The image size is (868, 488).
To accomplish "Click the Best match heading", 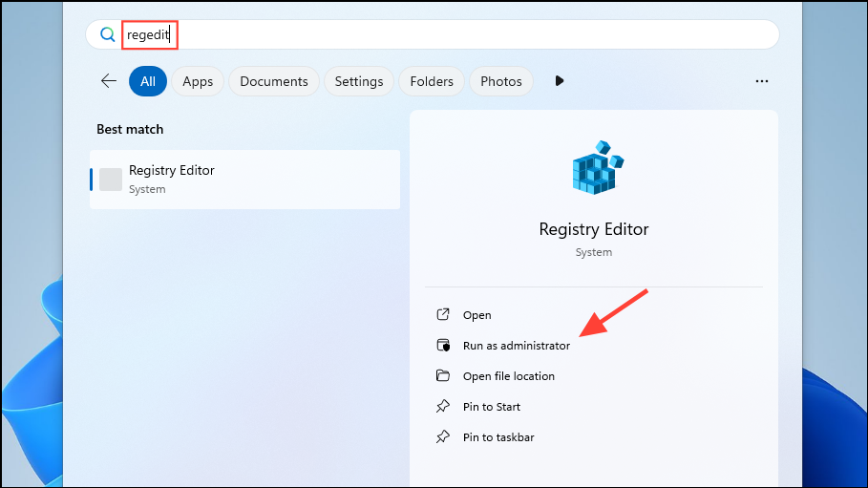I will pos(130,129).
